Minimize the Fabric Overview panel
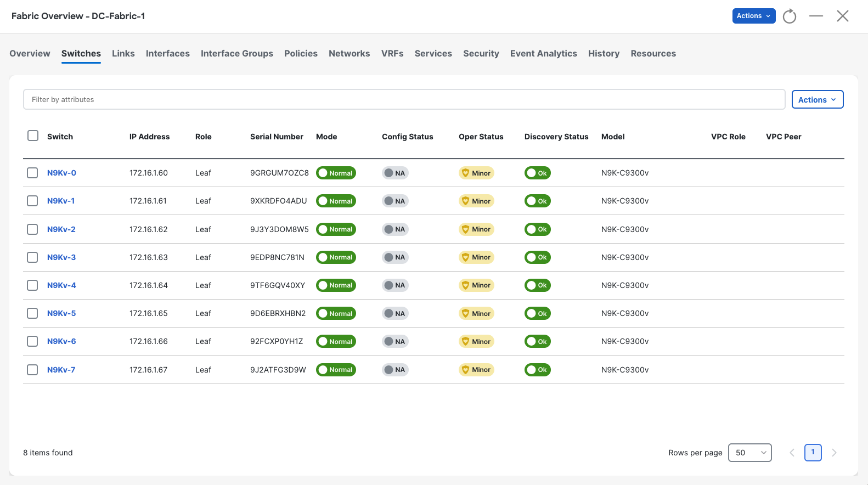The image size is (868, 485). point(816,16)
